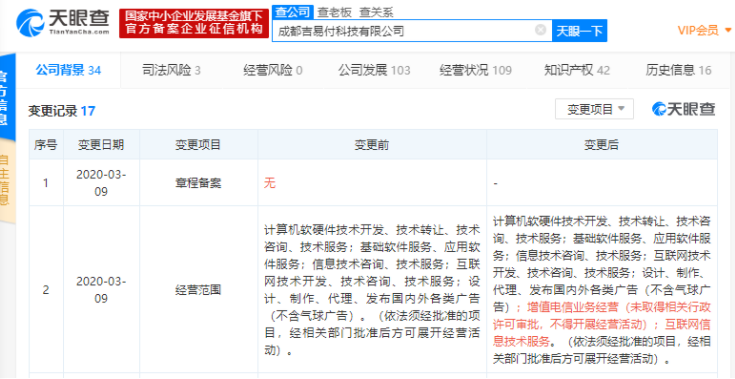Click the 经营范围 cell in row 2
The height and width of the screenshot is (379, 735).
pyautogui.click(x=198, y=290)
